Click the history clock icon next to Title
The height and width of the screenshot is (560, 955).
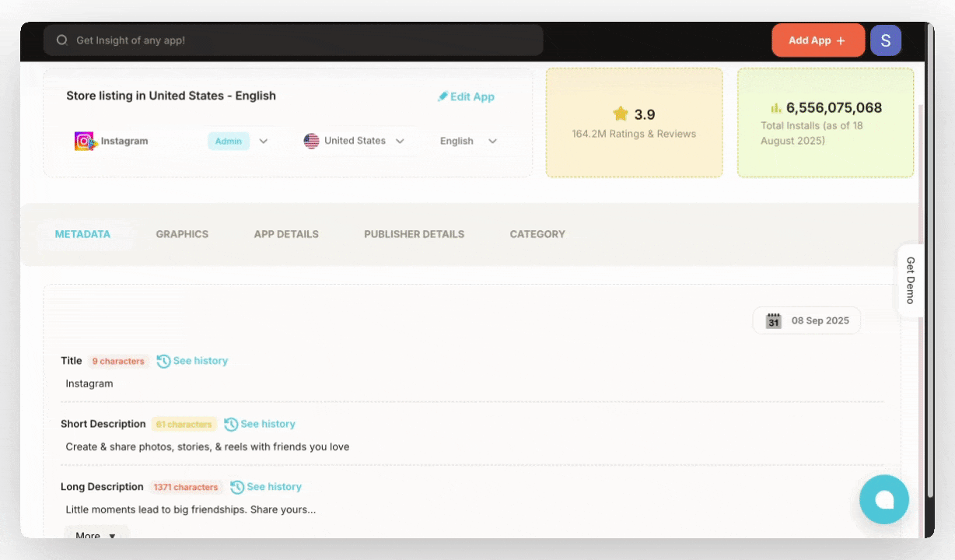pyautogui.click(x=163, y=361)
